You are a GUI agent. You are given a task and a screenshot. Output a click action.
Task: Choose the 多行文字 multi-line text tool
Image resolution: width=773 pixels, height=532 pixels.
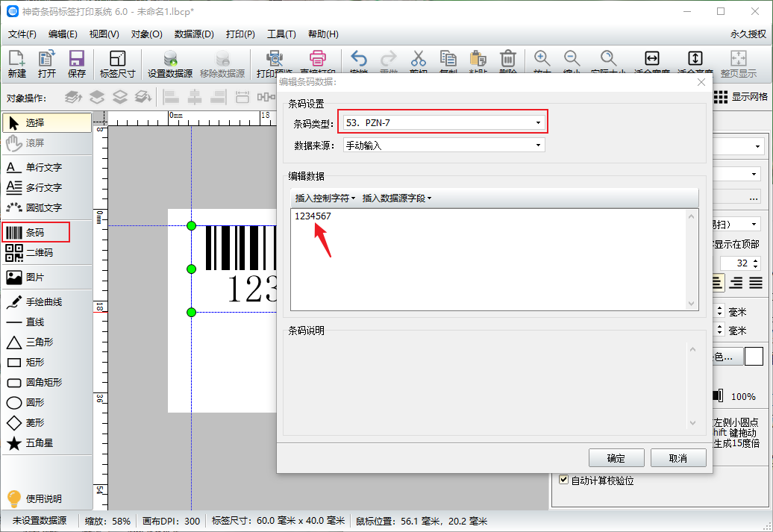click(x=47, y=187)
